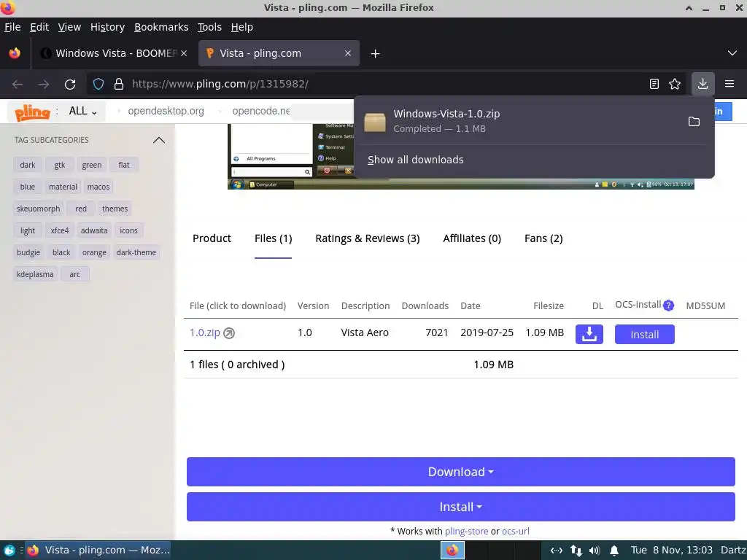Screen dimensions: 747x560
Task: Open the Fans (2) tab
Action: tap(543, 238)
